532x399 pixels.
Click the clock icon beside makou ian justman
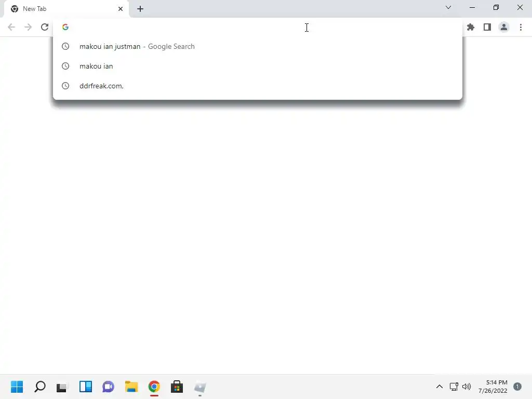coord(65,46)
